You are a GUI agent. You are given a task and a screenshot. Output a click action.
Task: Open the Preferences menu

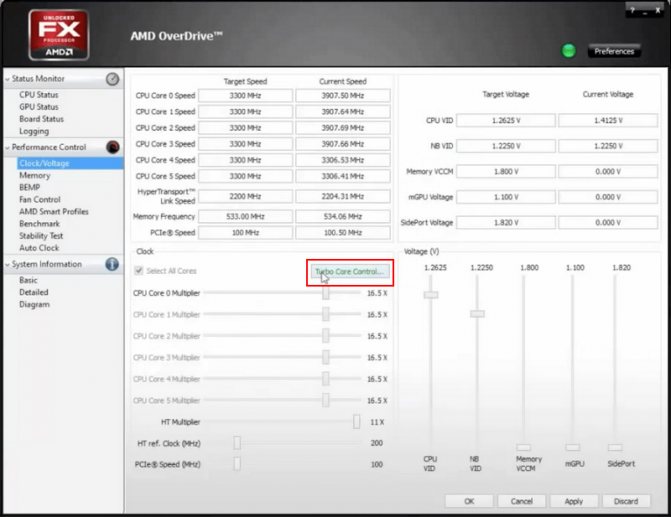point(614,51)
